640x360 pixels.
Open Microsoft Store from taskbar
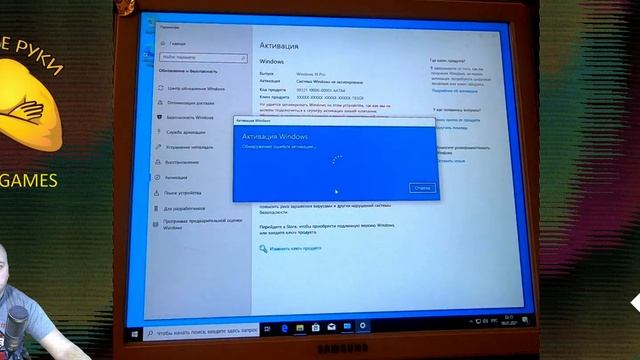click(316, 327)
